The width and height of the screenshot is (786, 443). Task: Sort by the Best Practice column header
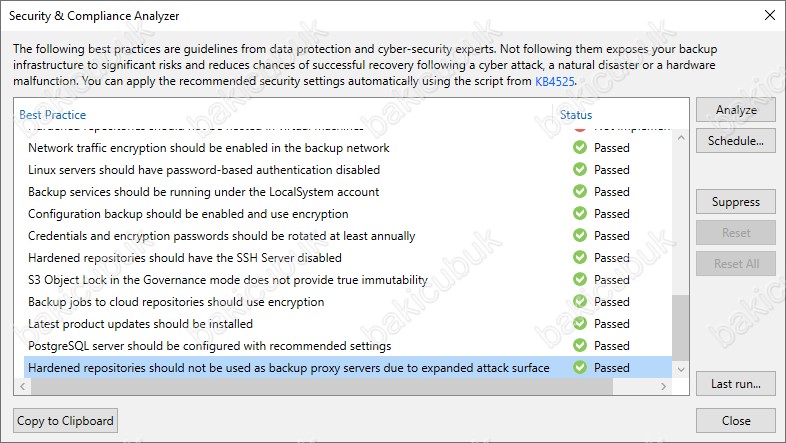(x=53, y=115)
